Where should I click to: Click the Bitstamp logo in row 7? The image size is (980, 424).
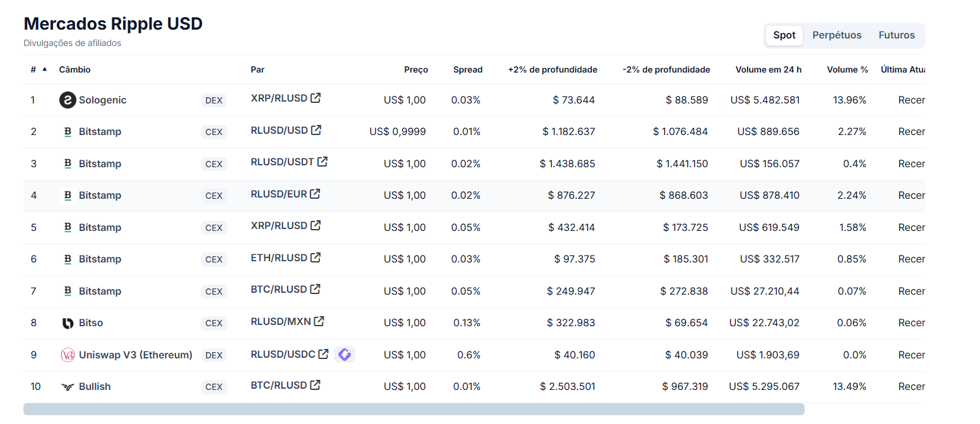pos(68,291)
